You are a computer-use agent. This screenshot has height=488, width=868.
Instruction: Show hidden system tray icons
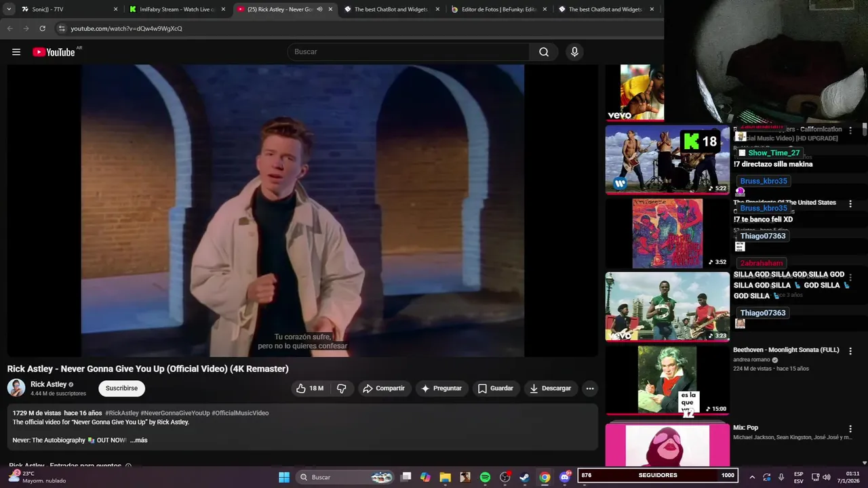pyautogui.click(x=751, y=477)
